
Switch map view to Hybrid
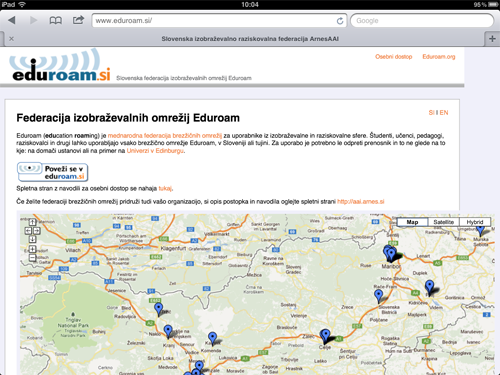click(x=475, y=222)
